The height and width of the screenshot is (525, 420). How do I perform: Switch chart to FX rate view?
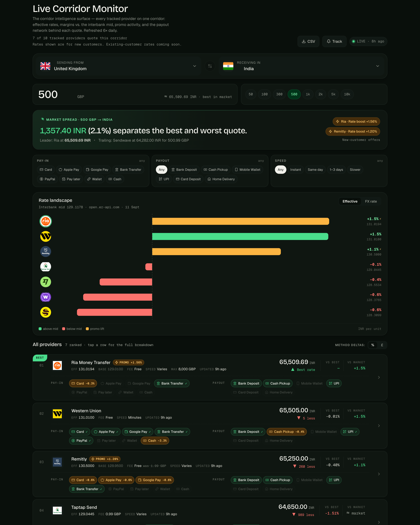click(x=371, y=201)
